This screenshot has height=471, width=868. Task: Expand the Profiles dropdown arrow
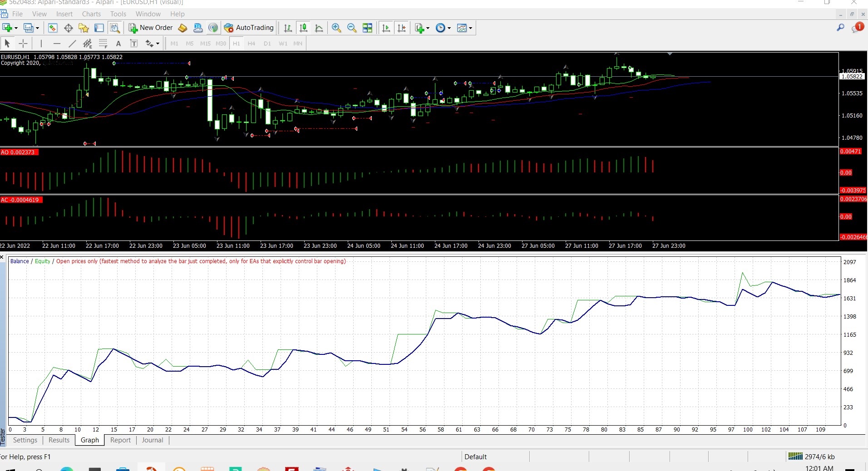pyautogui.click(x=38, y=28)
